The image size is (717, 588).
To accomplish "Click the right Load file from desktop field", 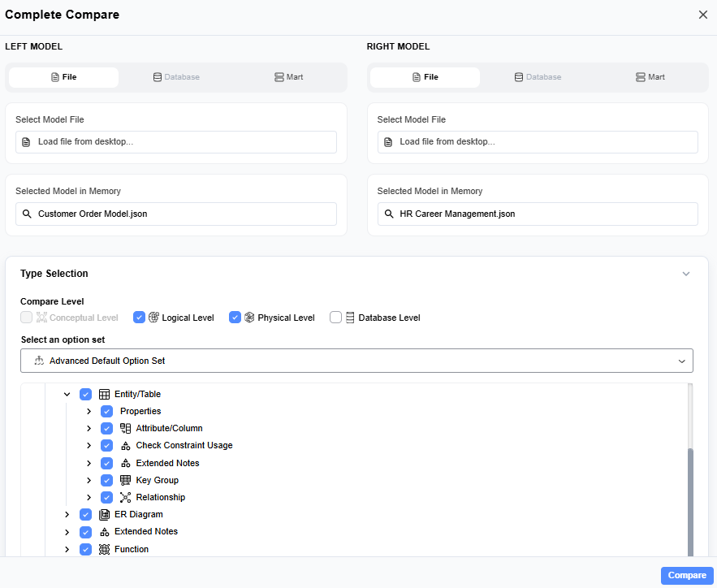I will pos(538,142).
